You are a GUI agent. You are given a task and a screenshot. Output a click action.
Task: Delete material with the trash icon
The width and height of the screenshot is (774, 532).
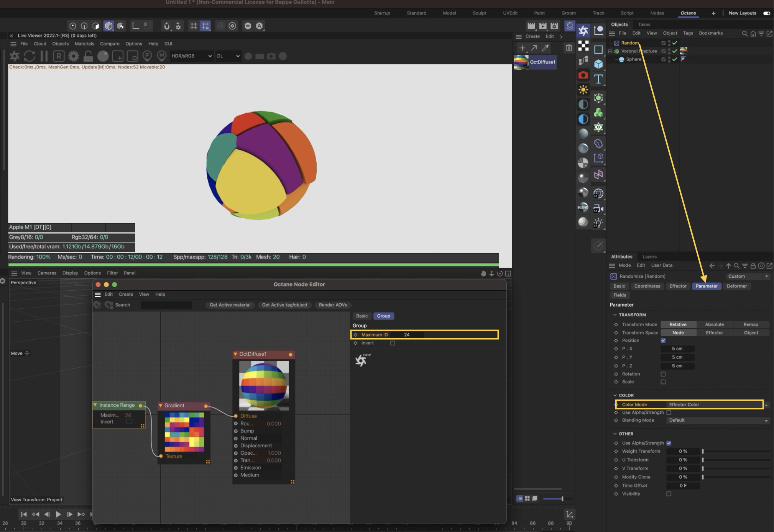point(569,48)
